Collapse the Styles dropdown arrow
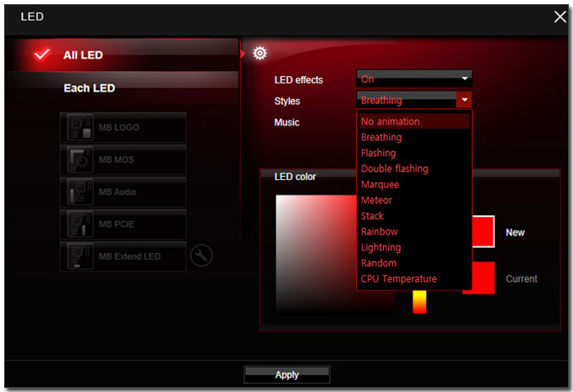This screenshot has width=573, height=392. (x=464, y=100)
